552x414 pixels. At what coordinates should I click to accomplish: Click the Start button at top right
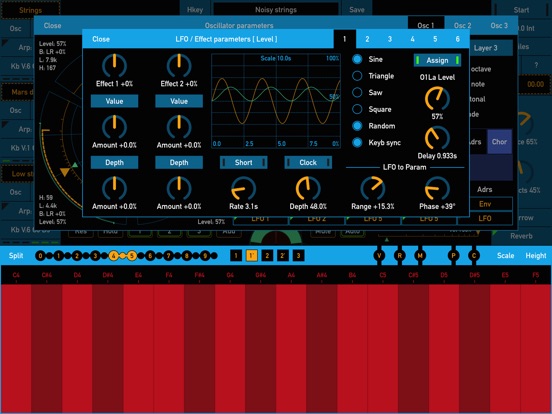click(521, 10)
